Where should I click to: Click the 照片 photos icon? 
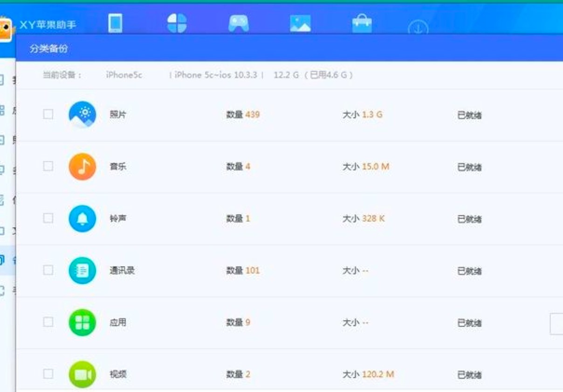tap(82, 115)
